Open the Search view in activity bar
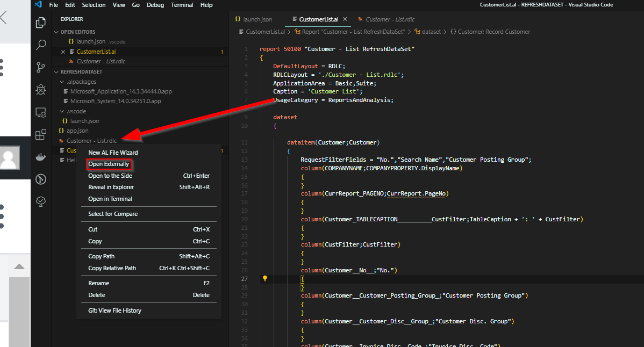The height and width of the screenshot is (347, 644). pyautogui.click(x=41, y=45)
